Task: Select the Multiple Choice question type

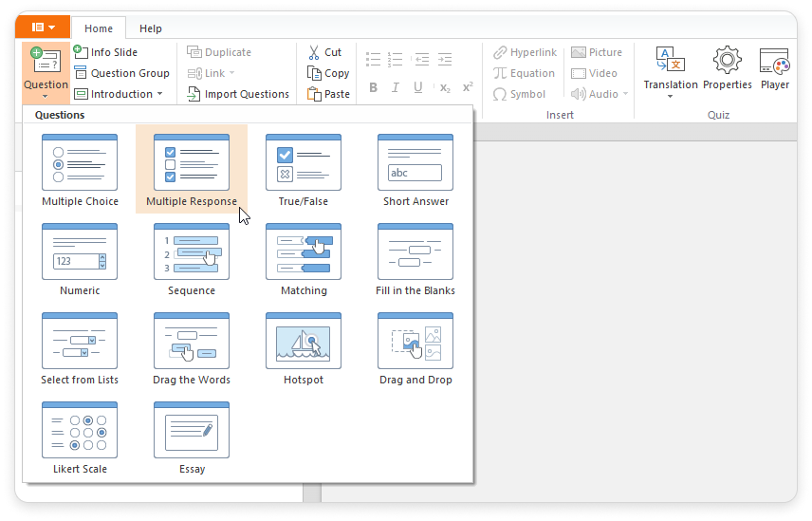Action: 80,170
